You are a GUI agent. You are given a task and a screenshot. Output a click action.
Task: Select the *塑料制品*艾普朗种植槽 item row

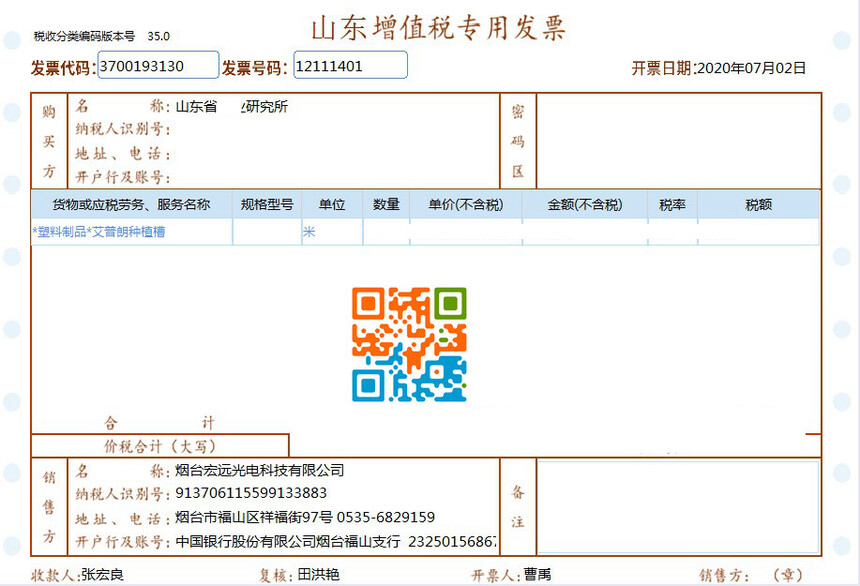coord(99,232)
